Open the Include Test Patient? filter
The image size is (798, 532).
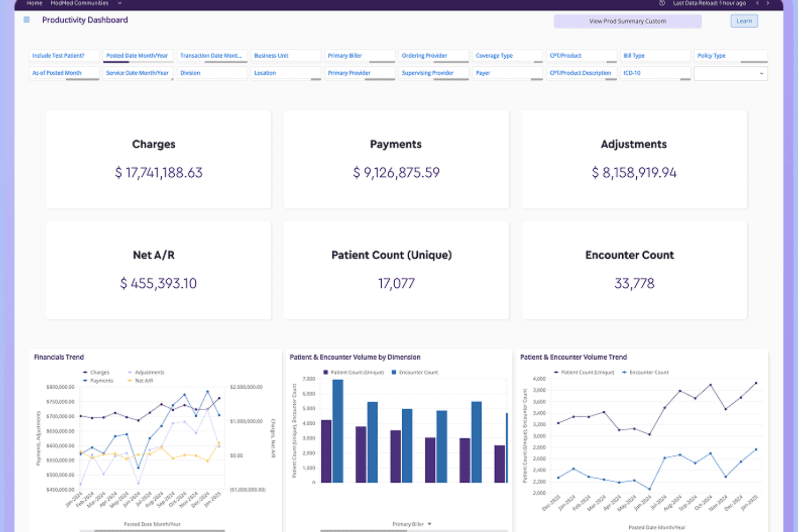[x=64, y=56]
